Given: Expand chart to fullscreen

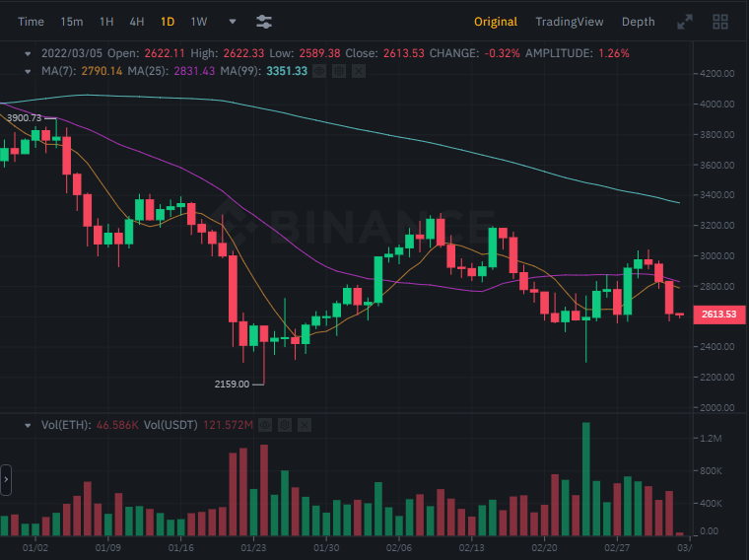Looking at the screenshot, I should [x=685, y=21].
